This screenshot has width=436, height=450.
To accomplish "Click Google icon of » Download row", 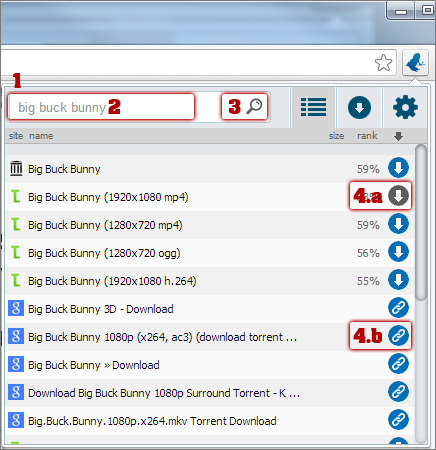I will [x=16, y=364].
